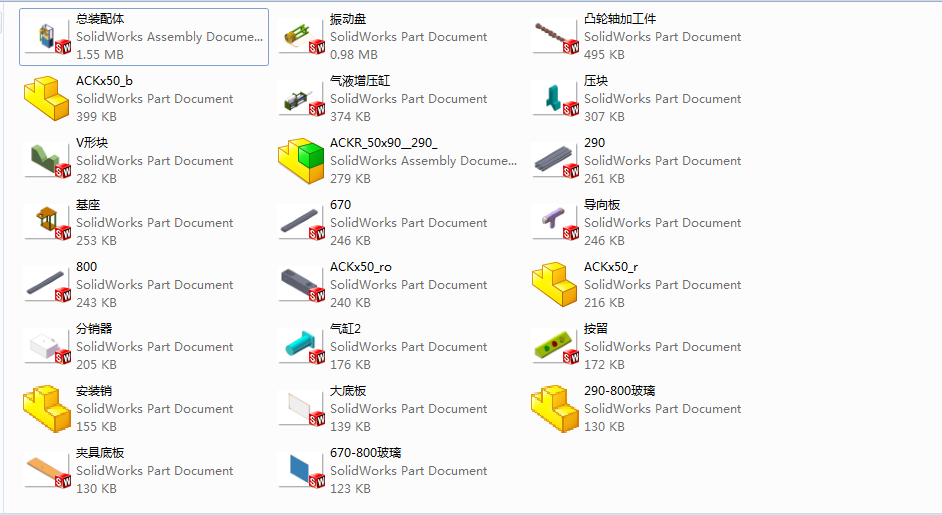Click the 0.98 MB size text
The width and height of the screenshot is (942, 515).
point(354,55)
